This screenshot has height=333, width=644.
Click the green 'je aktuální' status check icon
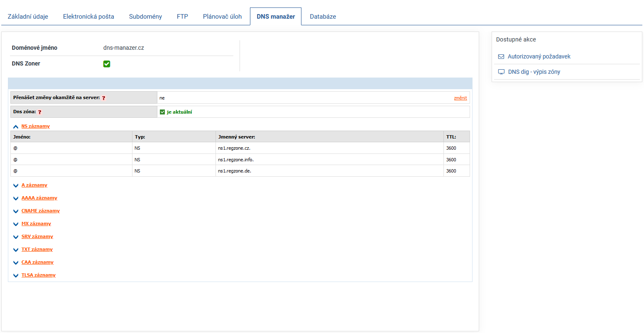pyautogui.click(x=162, y=112)
